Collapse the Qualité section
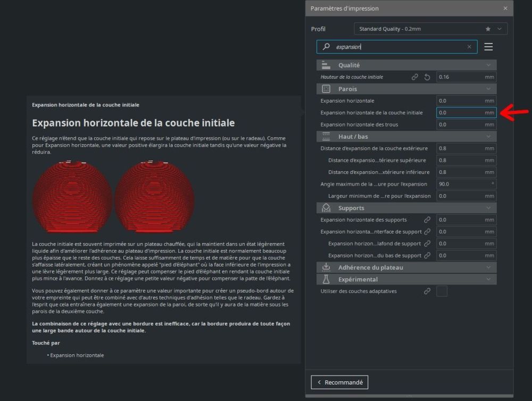532x401 pixels. point(406,65)
